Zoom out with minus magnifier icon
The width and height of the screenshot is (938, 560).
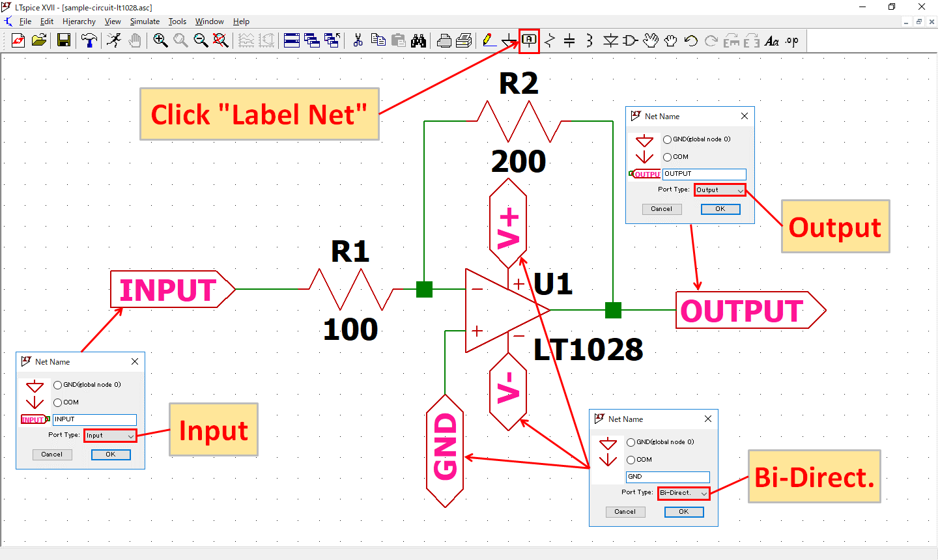pyautogui.click(x=201, y=40)
